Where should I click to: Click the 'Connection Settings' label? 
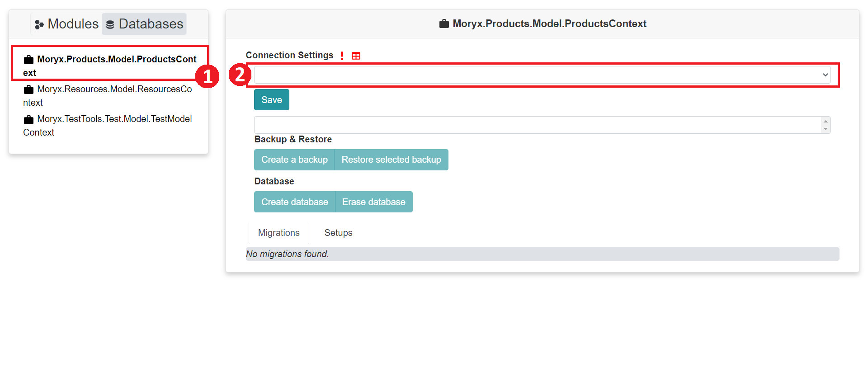pyautogui.click(x=289, y=55)
